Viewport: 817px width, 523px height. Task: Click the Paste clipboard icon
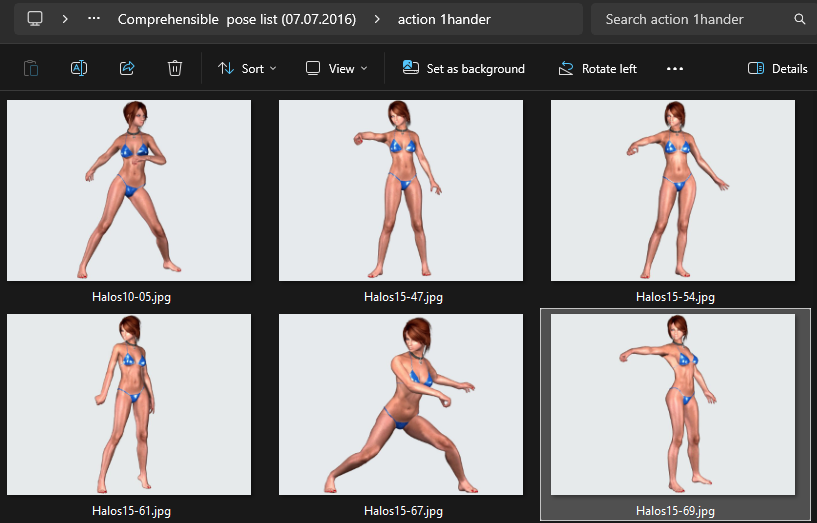(x=31, y=68)
